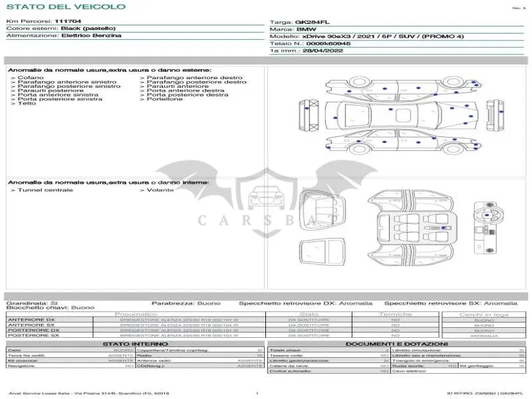Click "Specchietto retrovisore SX: Anomalia"

(451, 303)
